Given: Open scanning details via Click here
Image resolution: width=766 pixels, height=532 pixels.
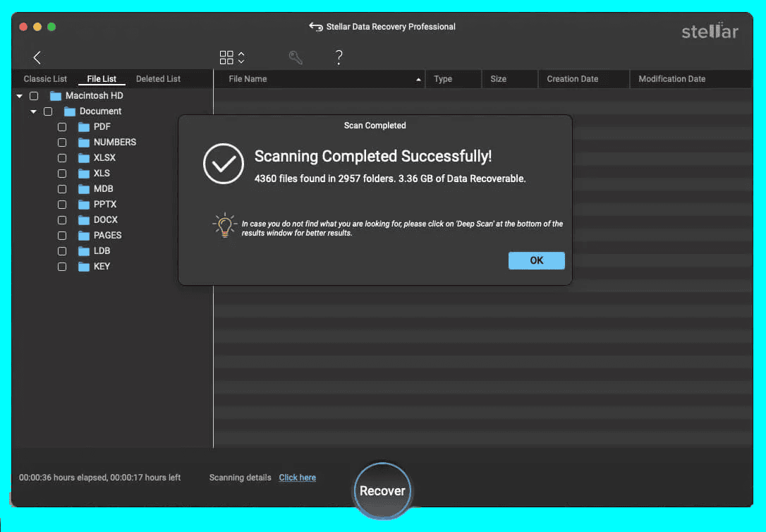Looking at the screenshot, I should [297, 478].
